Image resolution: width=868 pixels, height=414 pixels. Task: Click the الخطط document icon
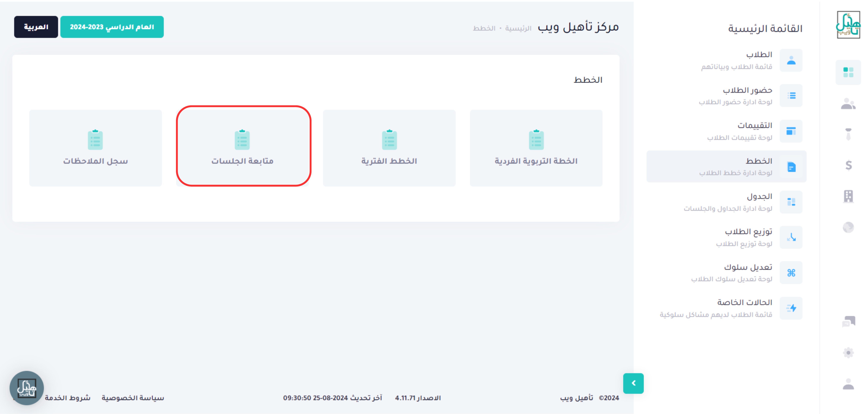791,166
